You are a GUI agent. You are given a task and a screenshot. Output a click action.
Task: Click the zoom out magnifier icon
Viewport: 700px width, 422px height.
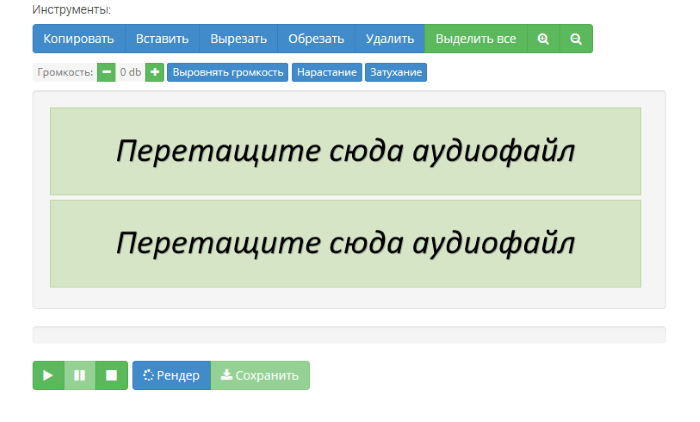(576, 39)
